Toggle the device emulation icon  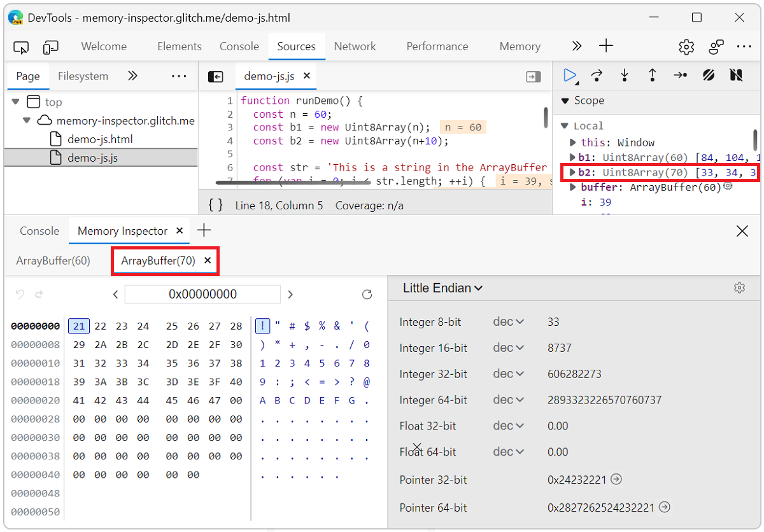pyautogui.click(x=50, y=46)
